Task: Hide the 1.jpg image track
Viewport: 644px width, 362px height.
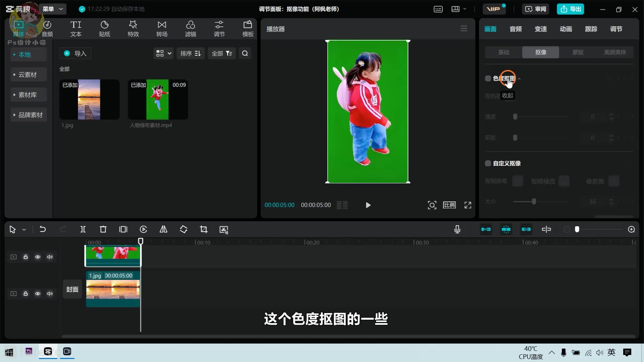Action: (38, 294)
